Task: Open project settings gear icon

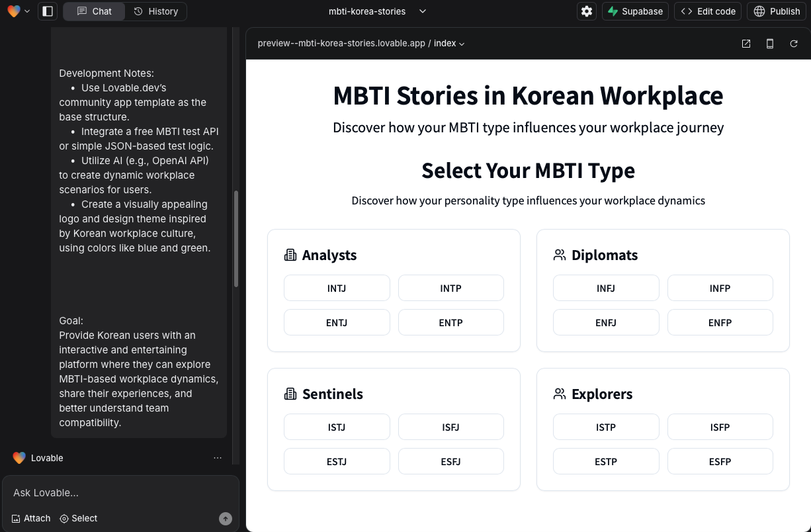Action: click(587, 11)
